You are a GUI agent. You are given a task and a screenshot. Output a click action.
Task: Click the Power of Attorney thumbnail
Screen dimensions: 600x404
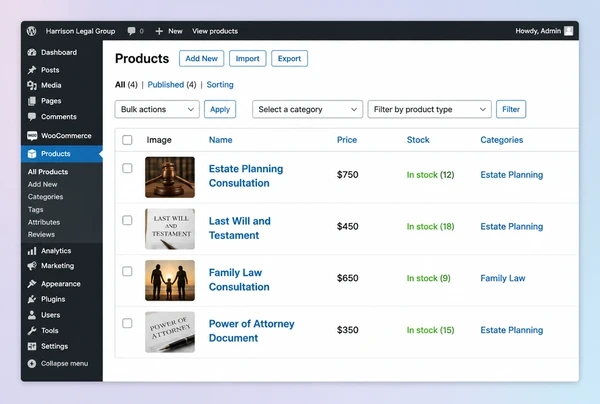pyautogui.click(x=170, y=332)
